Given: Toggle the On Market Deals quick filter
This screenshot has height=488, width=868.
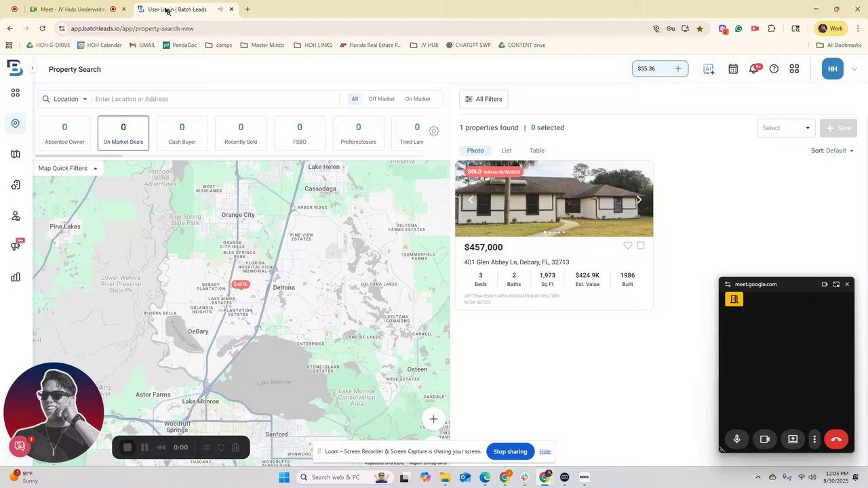Looking at the screenshot, I should pyautogui.click(x=123, y=134).
